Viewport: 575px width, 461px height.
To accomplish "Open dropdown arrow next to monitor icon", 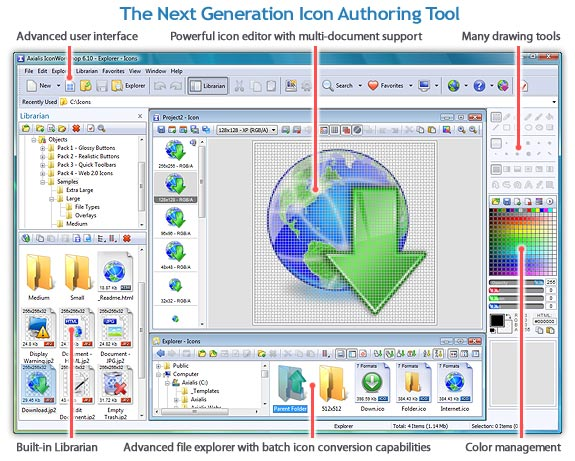I will click(x=436, y=86).
